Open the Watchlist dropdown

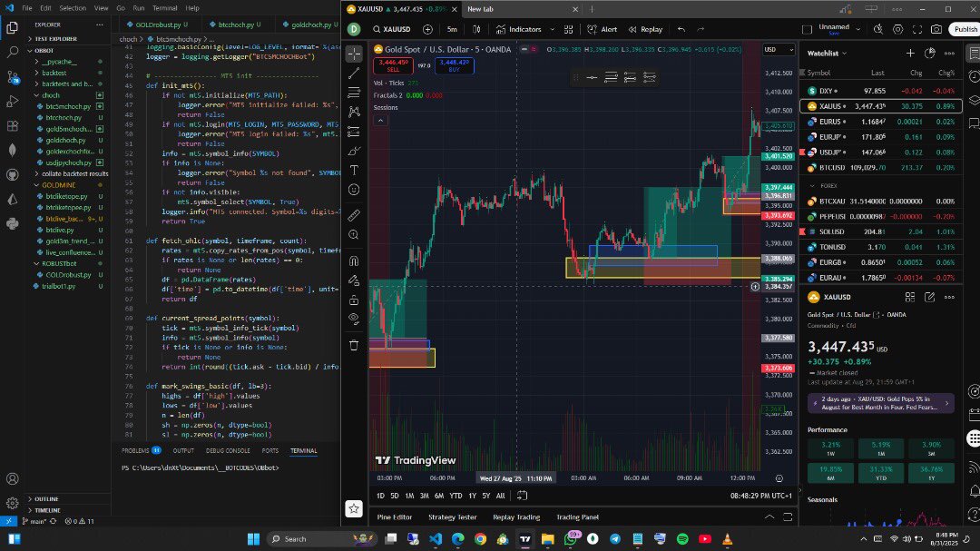tap(827, 54)
